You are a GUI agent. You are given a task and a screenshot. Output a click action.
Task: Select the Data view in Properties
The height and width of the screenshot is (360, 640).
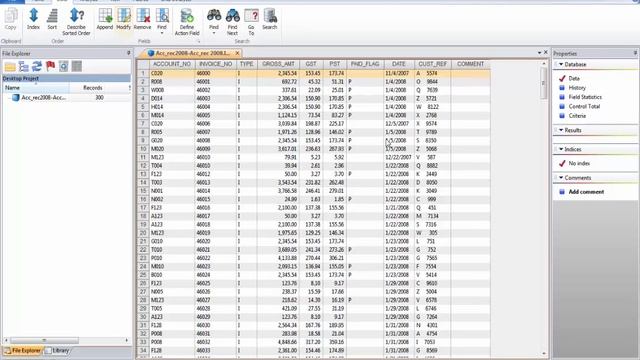pyautogui.click(x=574, y=78)
